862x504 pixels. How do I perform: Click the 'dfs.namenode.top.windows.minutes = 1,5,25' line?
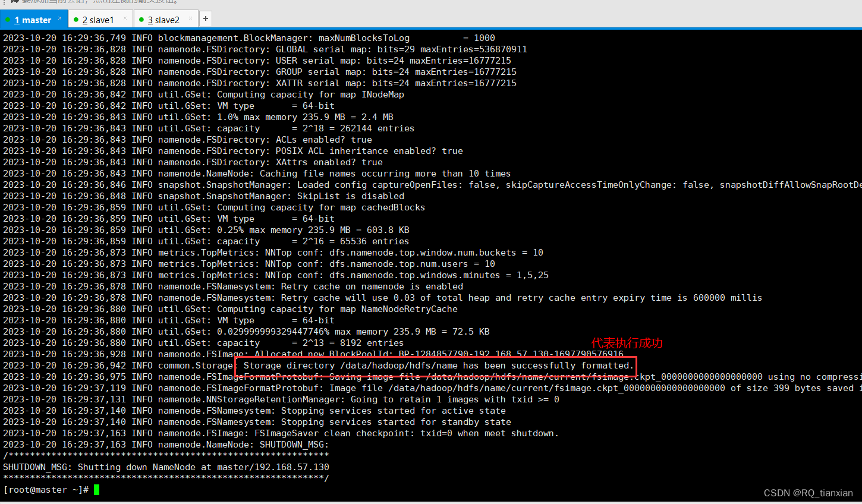[x=276, y=275]
